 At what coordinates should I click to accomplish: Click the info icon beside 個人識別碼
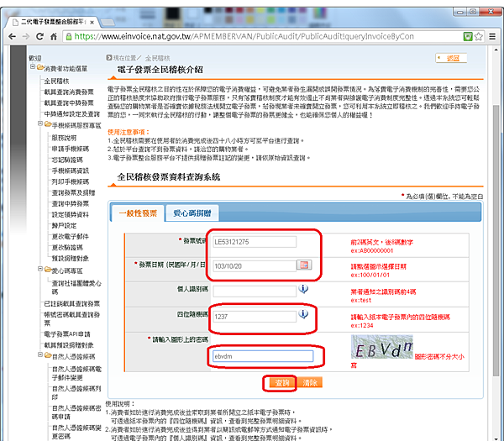[303, 289]
